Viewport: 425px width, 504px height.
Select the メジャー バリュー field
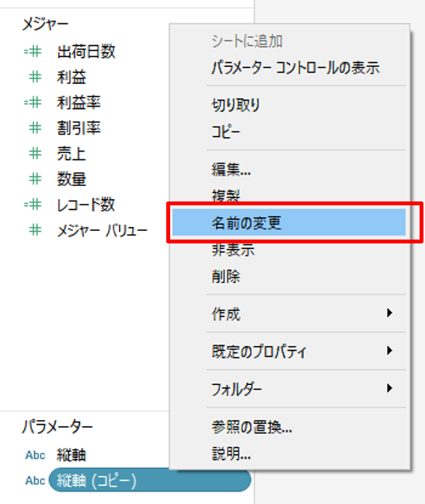point(102,230)
